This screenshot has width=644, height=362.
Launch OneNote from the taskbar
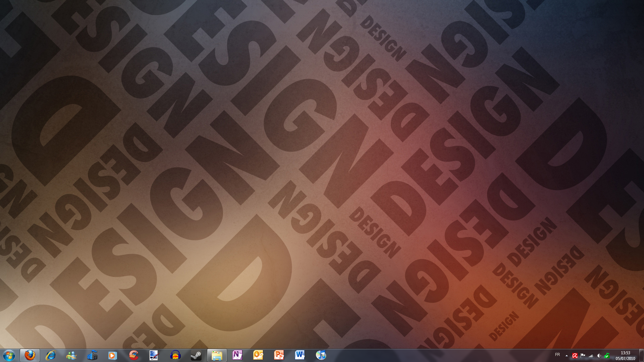[x=237, y=355]
